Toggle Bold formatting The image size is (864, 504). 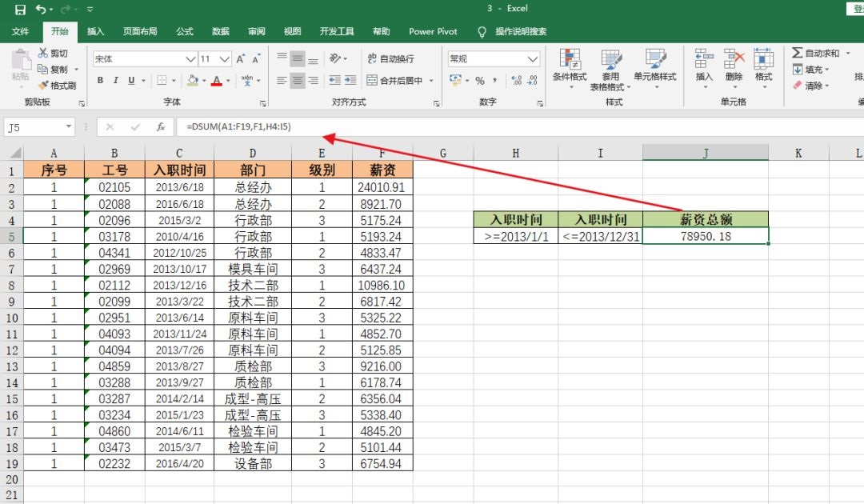point(100,81)
